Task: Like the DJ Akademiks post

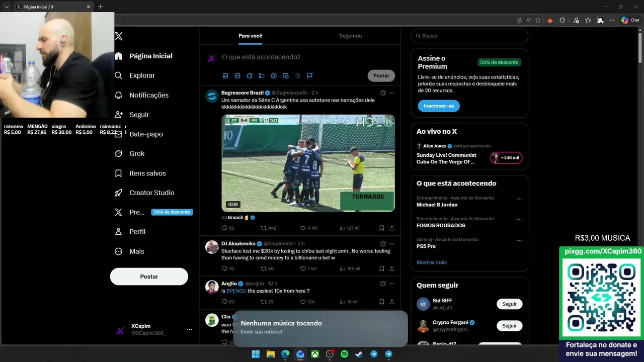Action: click(x=308, y=269)
